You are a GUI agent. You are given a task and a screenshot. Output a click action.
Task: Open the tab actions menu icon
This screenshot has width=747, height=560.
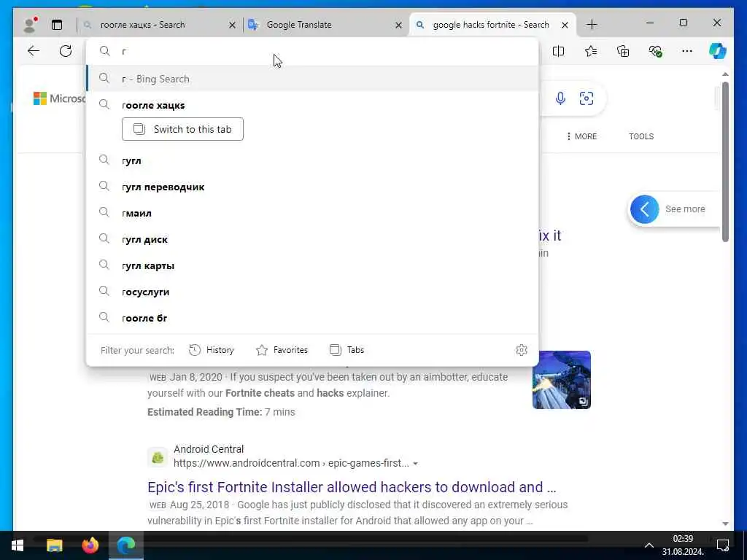point(57,25)
